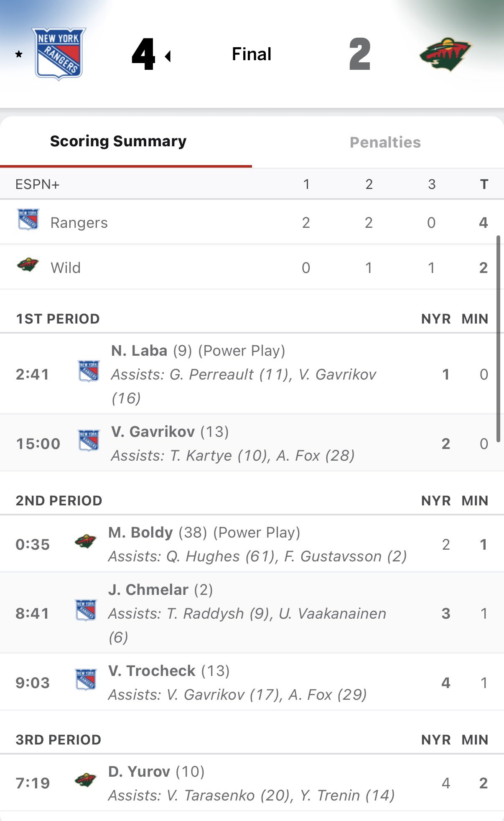The width and height of the screenshot is (504, 821).
Task: Tap the Wild logo beside D. Yurov goal
Action: 85,780
